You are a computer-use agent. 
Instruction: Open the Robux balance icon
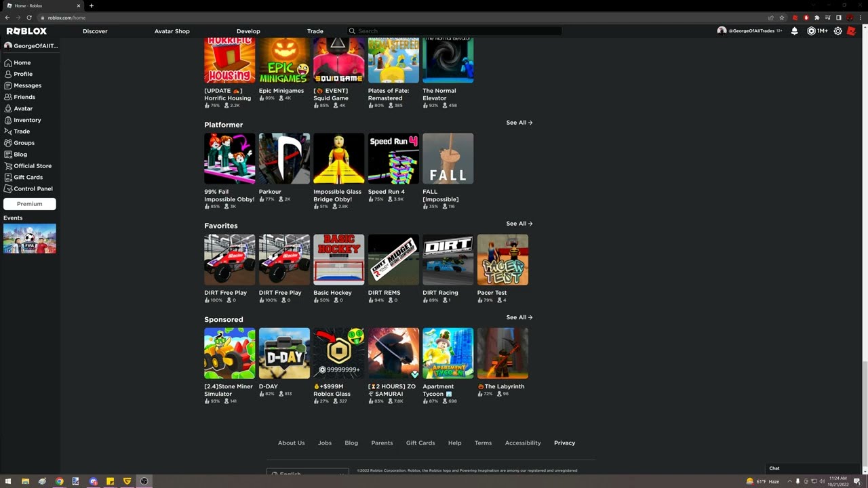coord(811,31)
